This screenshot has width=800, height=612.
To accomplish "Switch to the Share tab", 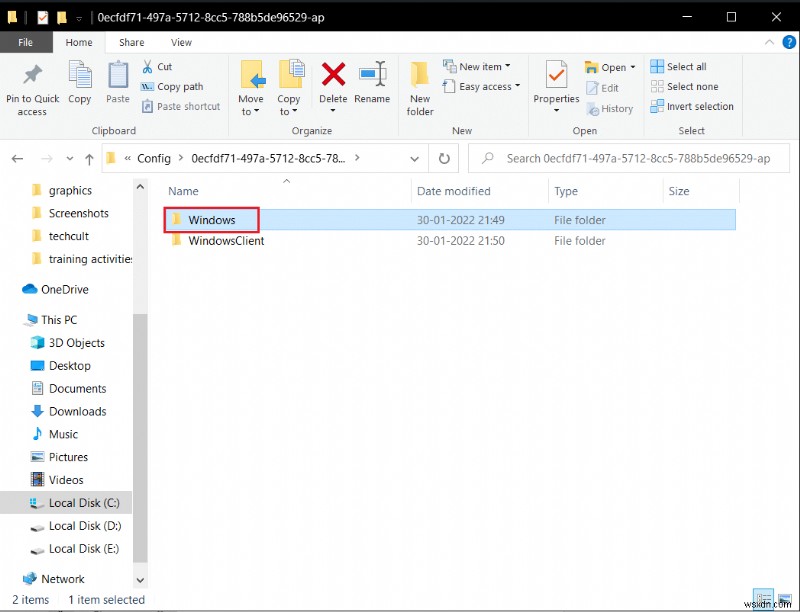I will click(x=132, y=42).
